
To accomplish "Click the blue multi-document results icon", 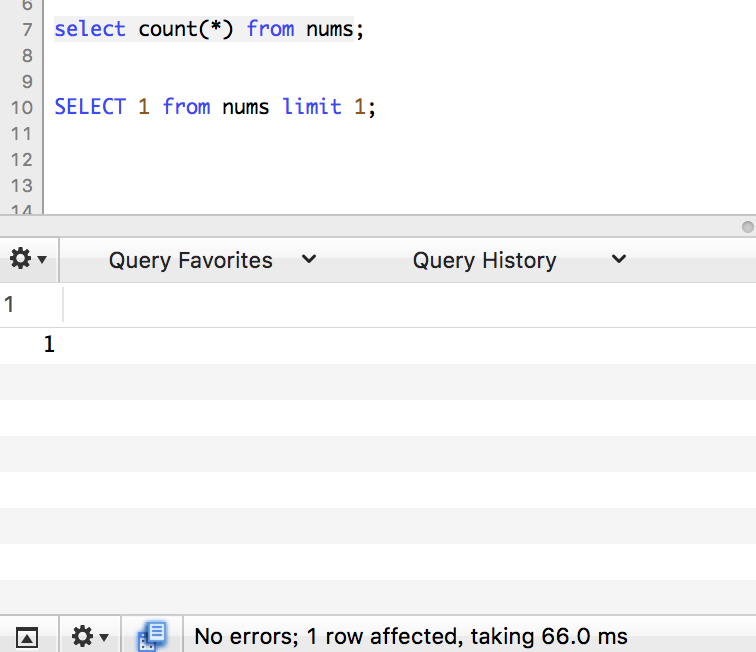I will 153,636.
